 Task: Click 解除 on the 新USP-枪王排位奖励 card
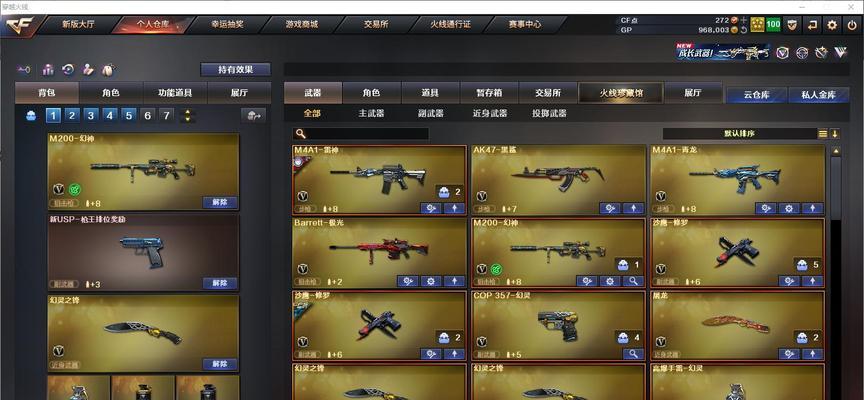(220, 283)
